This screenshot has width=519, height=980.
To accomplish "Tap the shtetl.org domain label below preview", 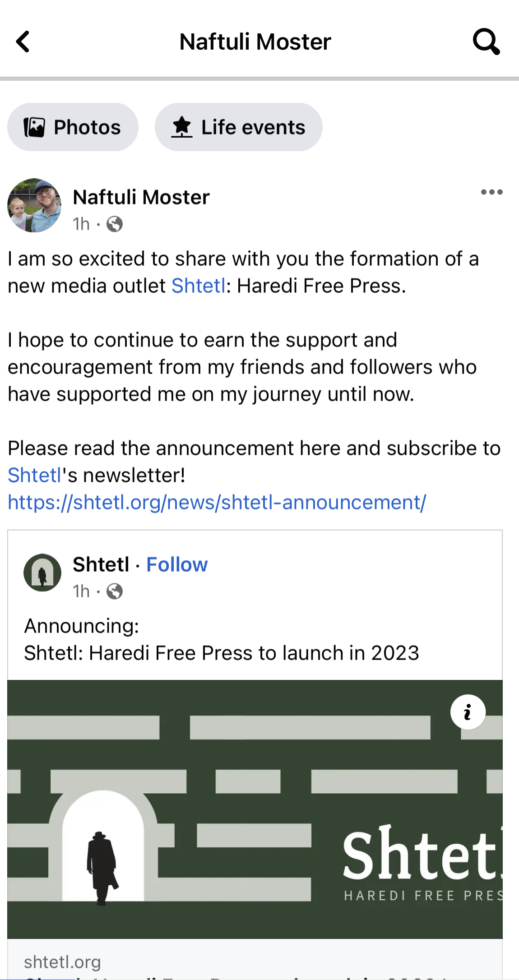I will [62, 962].
